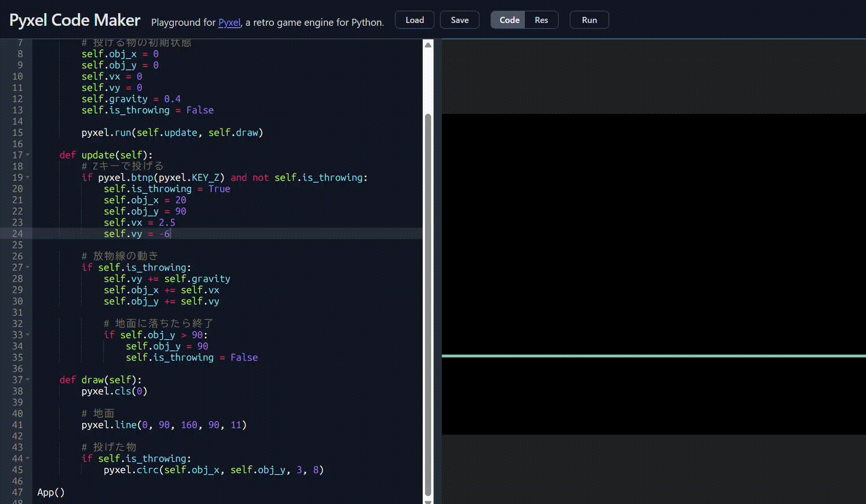Click 'self.vx = 2.5' line
The image size is (866, 504).
click(x=139, y=222)
